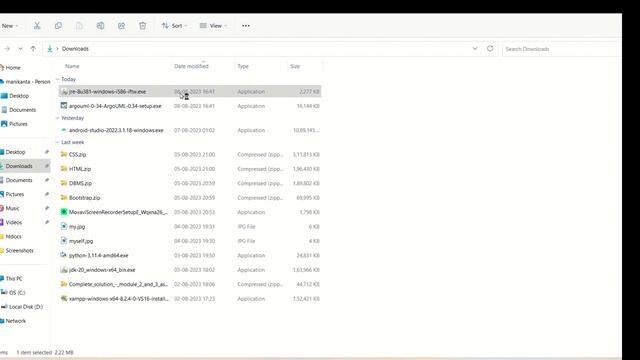Collapse the Today group
The image size is (640, 360).
(x=58, y=79)
